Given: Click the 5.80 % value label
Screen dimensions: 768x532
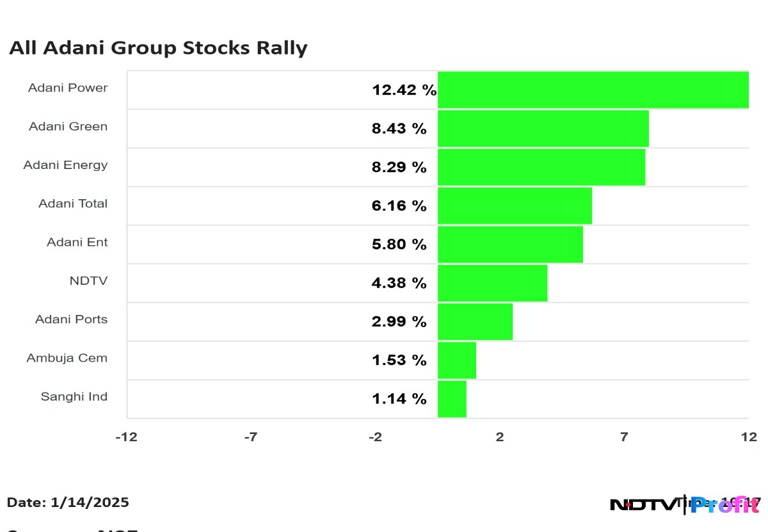Looking at the screenshot, I should click(399, 245).
